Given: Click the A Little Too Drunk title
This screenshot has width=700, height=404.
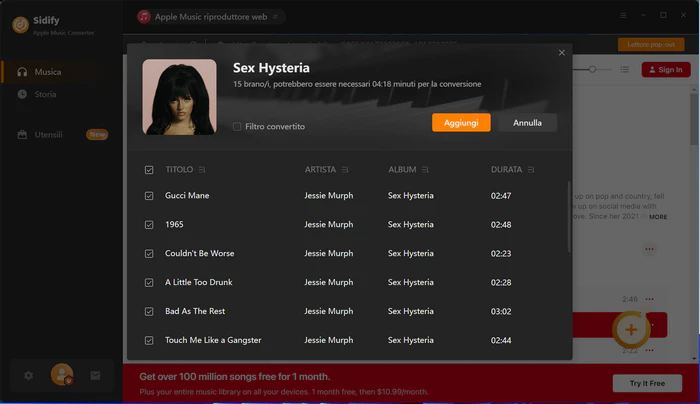Looking at the screenshot, I should (199, 283).
